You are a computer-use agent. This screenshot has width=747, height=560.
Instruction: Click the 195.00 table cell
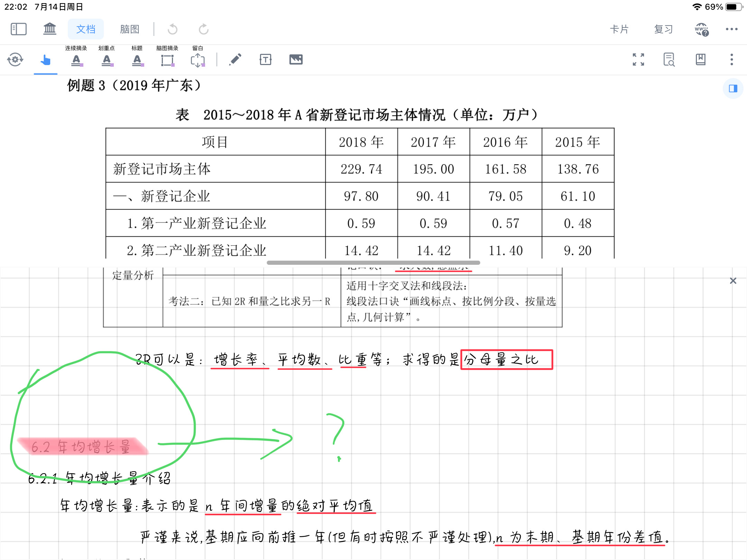[434, 169]
